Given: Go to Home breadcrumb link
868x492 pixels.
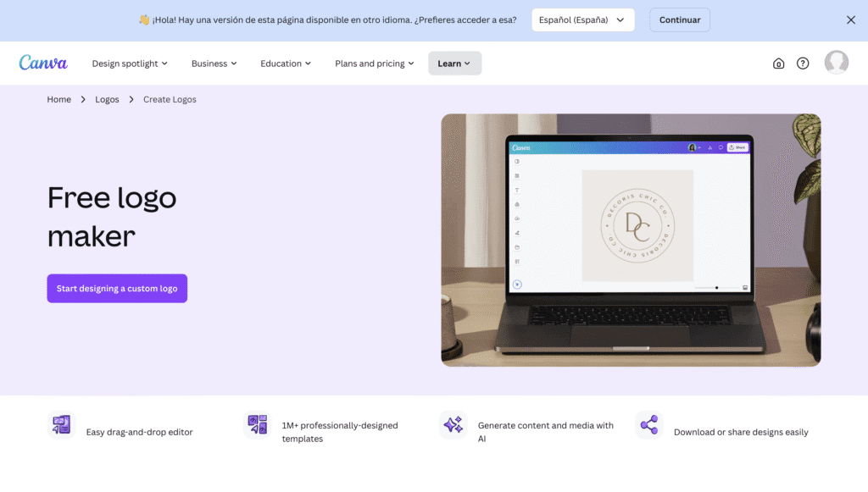Looking at the screenshot, I should (59, 99).
